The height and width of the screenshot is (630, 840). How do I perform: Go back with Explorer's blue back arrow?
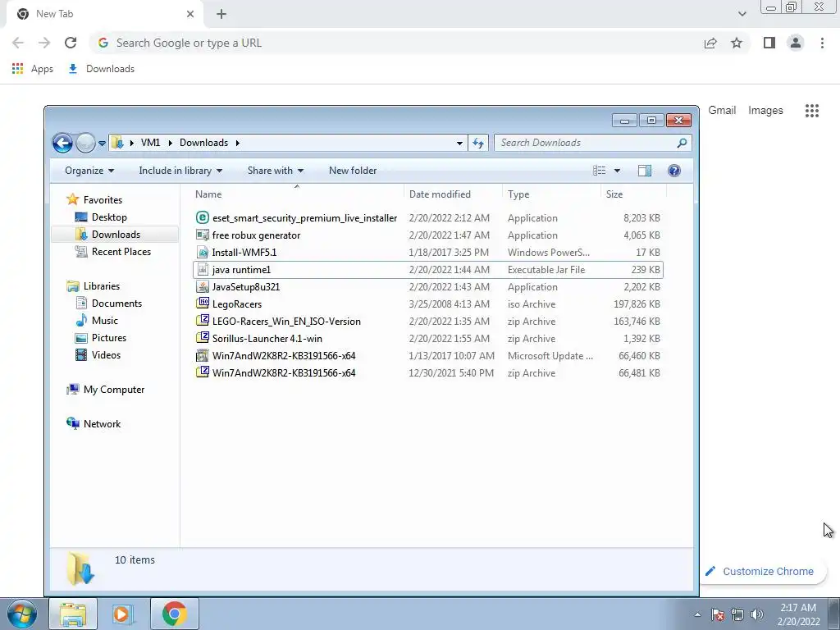62,143
